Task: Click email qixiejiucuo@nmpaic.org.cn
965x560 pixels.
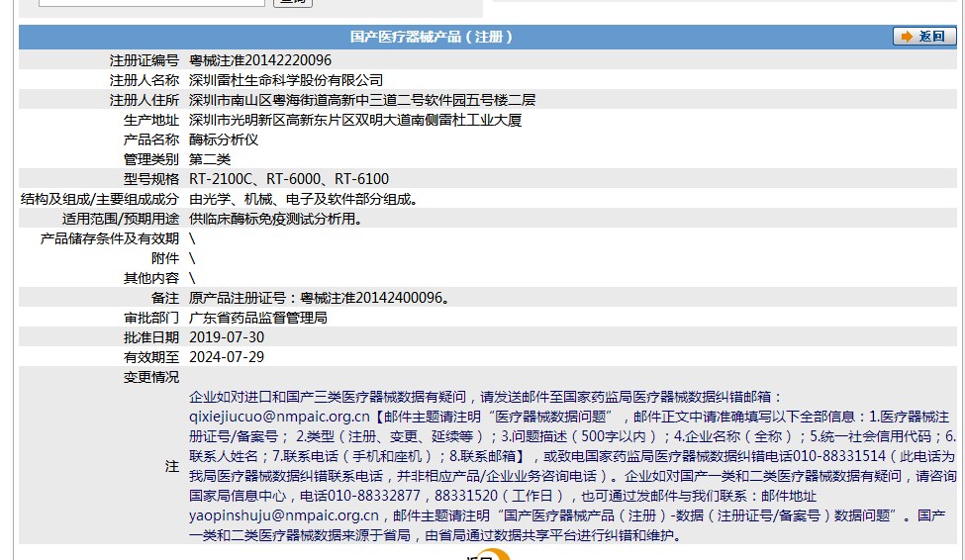Action: 279,417
